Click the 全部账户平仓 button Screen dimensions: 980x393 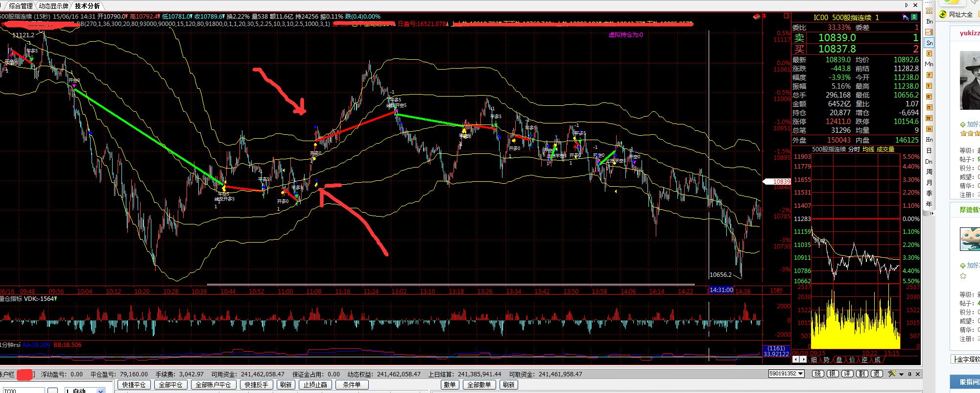[213, 385]
